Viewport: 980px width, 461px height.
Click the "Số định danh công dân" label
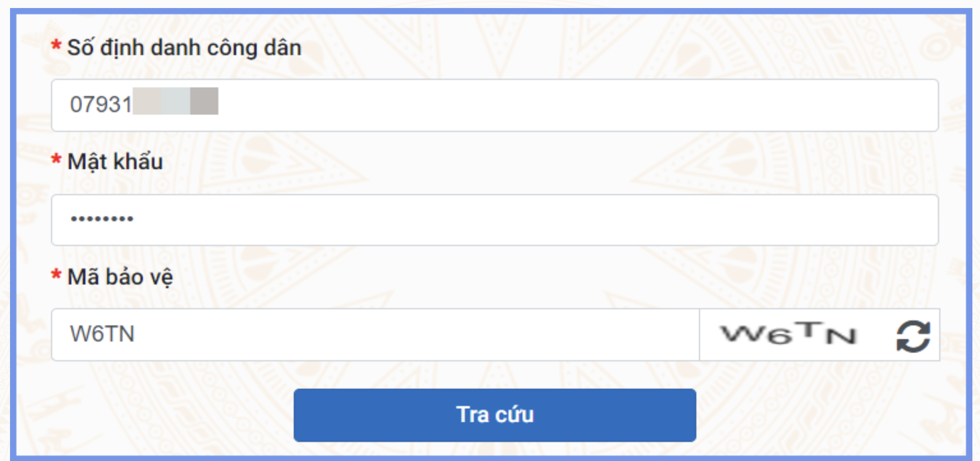coord(184,48)
